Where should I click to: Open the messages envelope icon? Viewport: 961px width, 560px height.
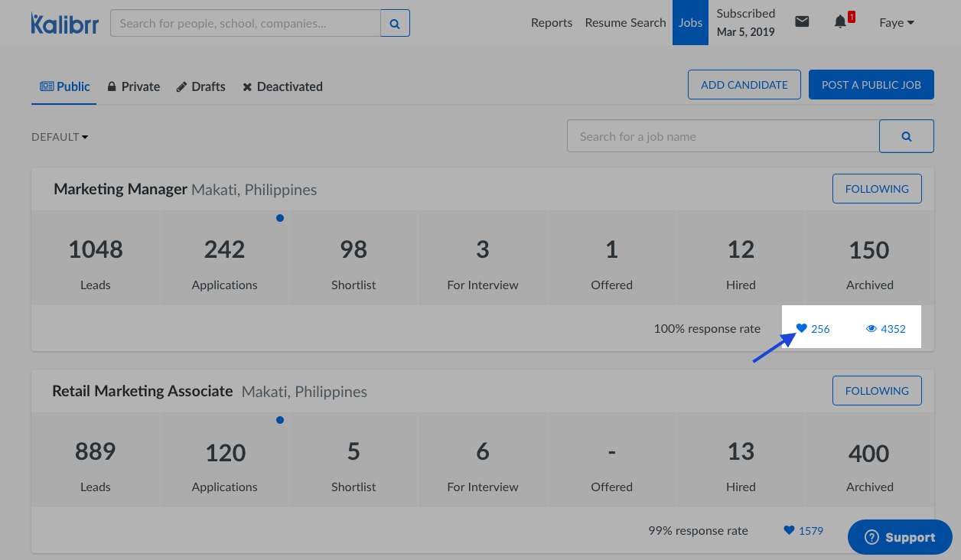pyautogui.click(x=802, y=22)
